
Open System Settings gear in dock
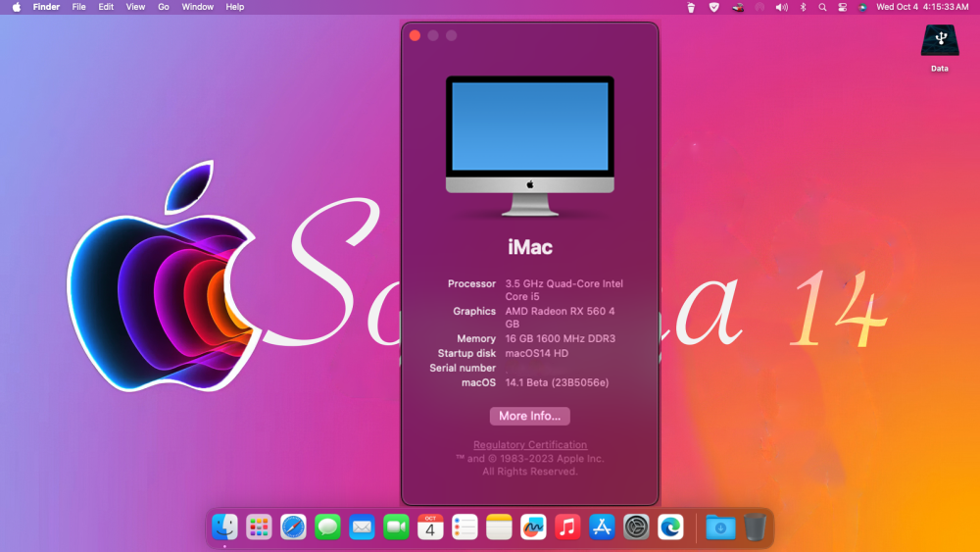(x=636, y=527)
